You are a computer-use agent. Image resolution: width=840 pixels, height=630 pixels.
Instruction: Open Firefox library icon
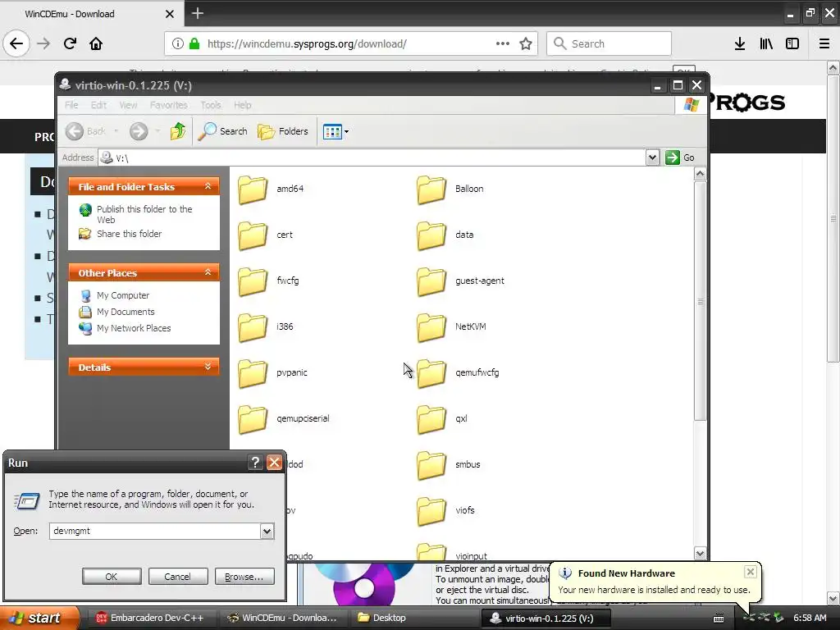pos(766,44)
